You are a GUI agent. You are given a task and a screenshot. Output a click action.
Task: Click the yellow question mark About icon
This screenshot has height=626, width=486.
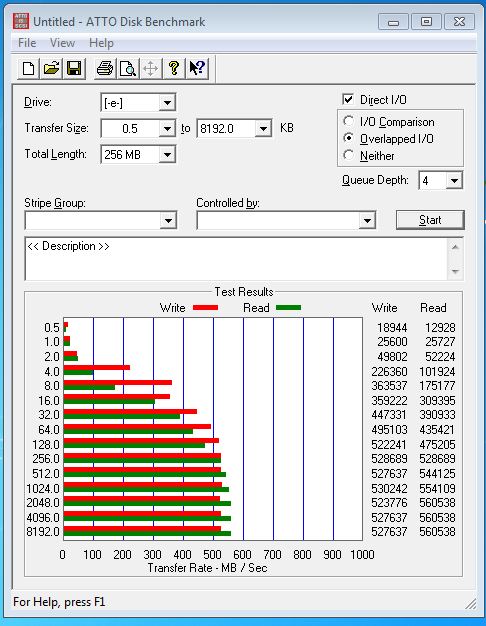[174, 68]
